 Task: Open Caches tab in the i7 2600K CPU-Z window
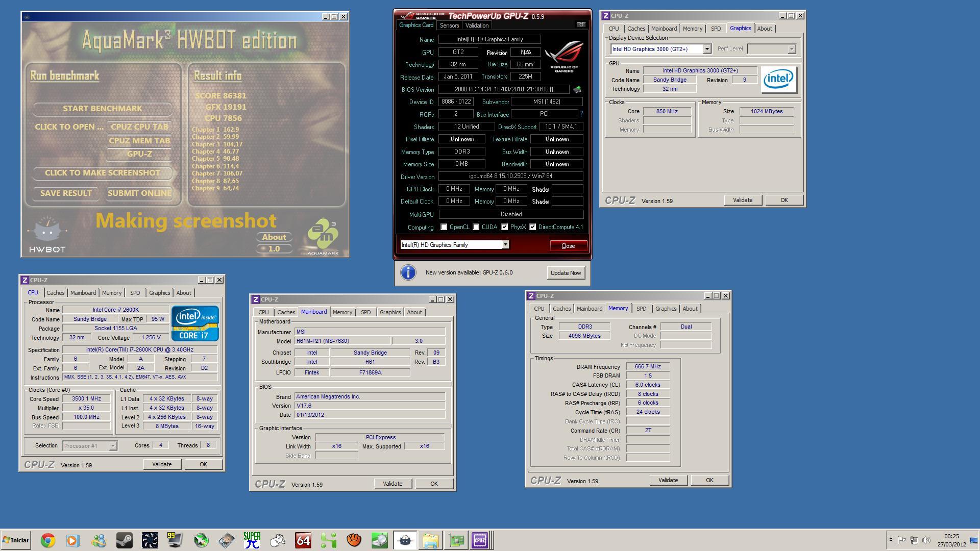tap(56, 293)
